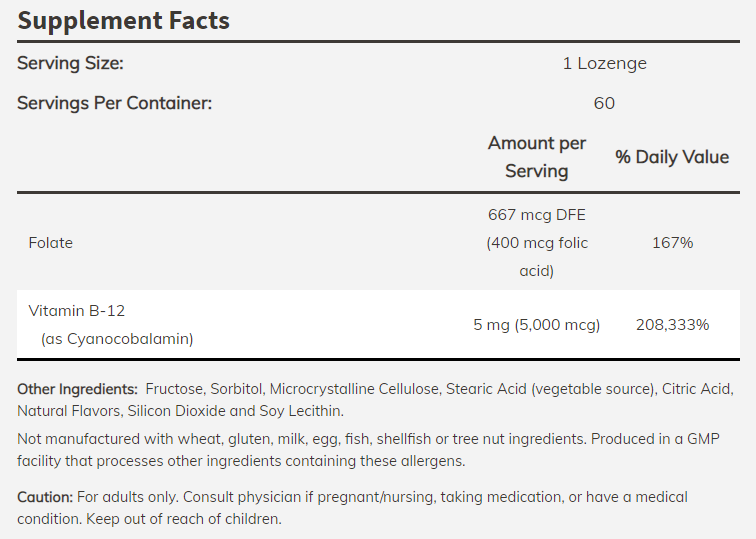Viewport: 756px width, 539px height.
Task: Click the (as Cyanocobalamin) subtext
Action: [x=116, y=339]
